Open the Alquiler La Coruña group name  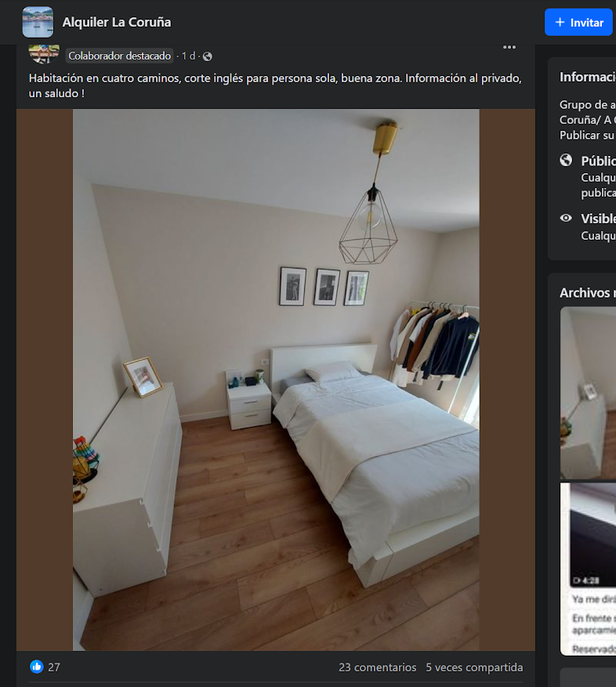117,22
